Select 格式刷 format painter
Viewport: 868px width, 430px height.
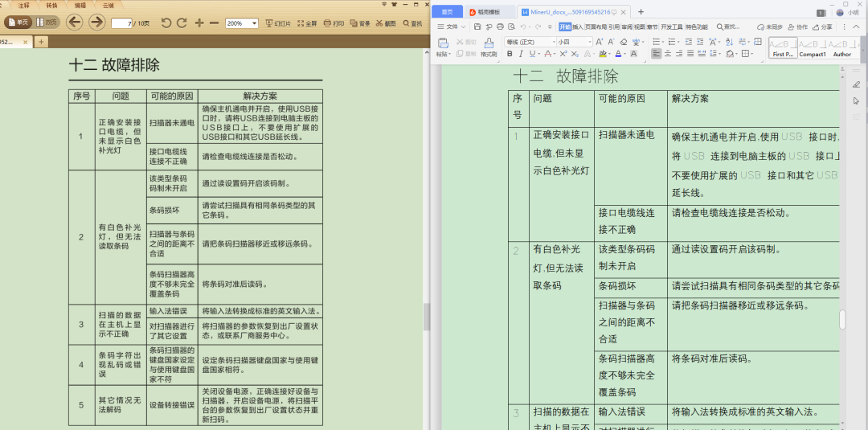(x=489, y=47)
